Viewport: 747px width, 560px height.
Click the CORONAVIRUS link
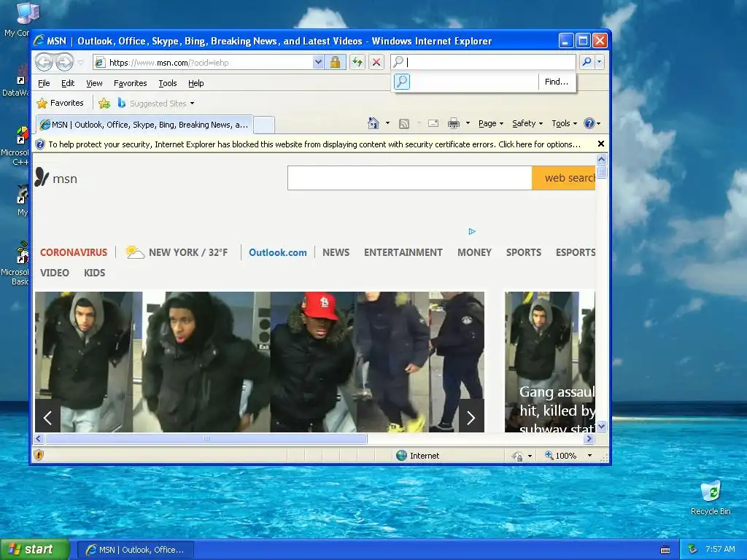pos(74,252)
